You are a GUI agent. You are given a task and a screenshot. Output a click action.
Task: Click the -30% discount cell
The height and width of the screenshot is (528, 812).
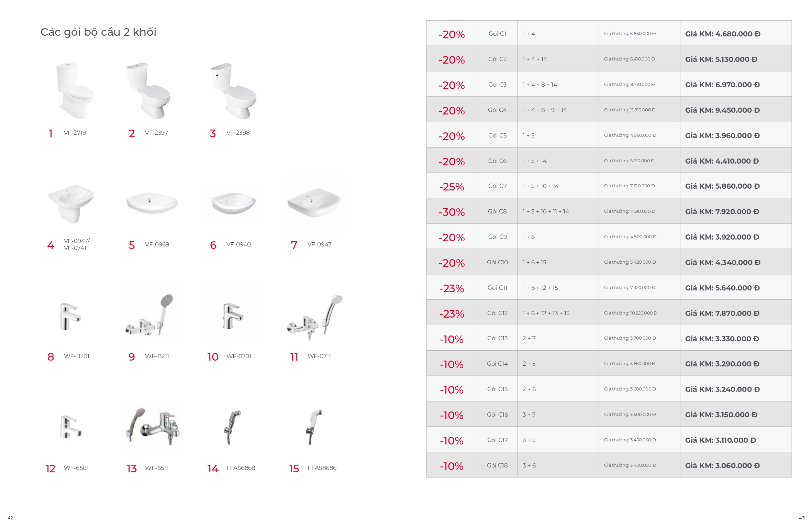pyautogui.click(x=452, y=212)
